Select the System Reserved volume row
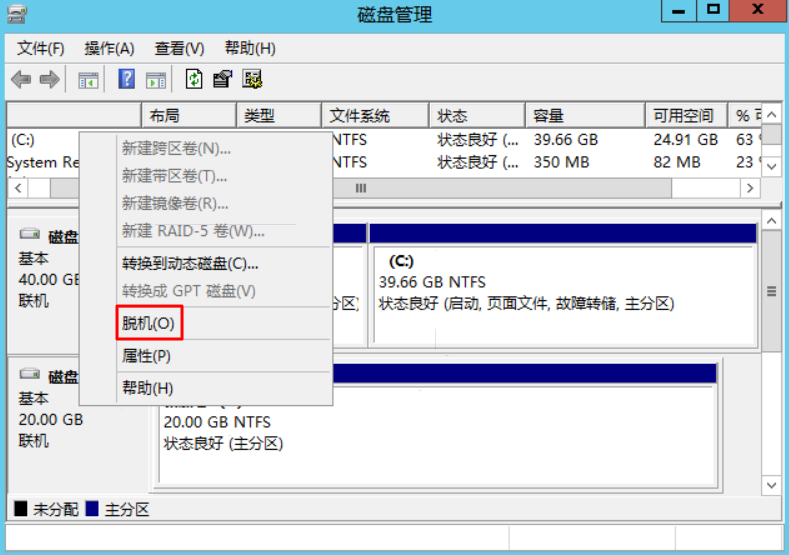The height and width of the screenshot is (555, 789). [382, 162]
